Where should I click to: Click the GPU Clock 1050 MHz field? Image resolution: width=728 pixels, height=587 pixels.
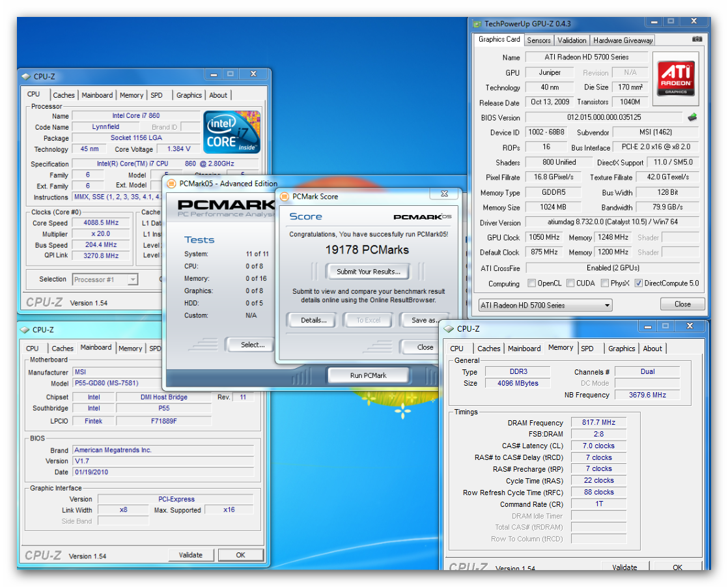coord(544,237)
